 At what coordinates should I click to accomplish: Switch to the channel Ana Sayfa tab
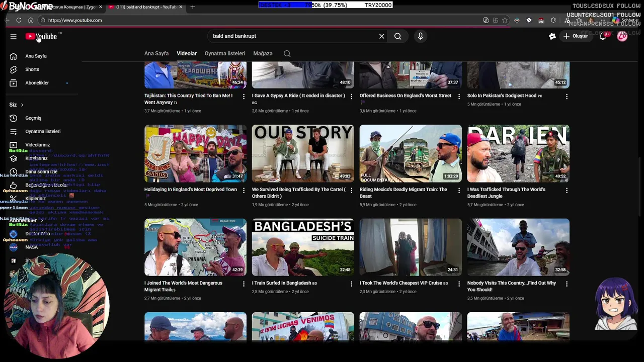[156, 53]
